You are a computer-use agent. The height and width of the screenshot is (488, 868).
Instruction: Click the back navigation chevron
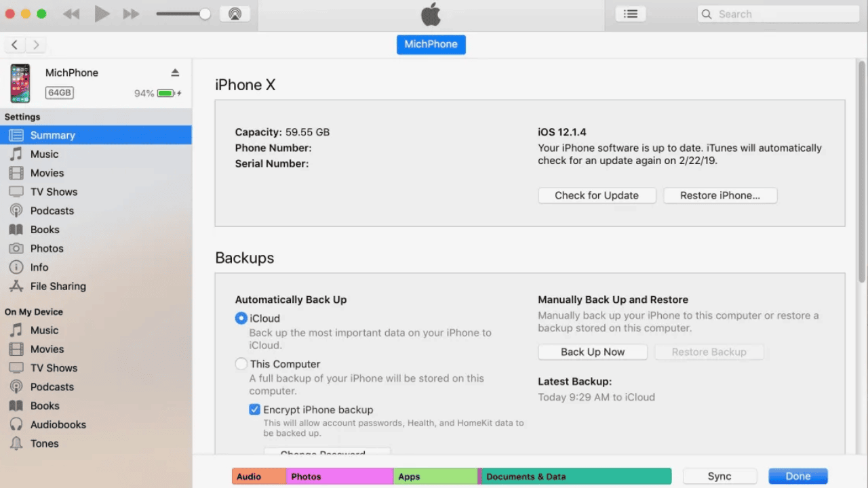point(15,45)
